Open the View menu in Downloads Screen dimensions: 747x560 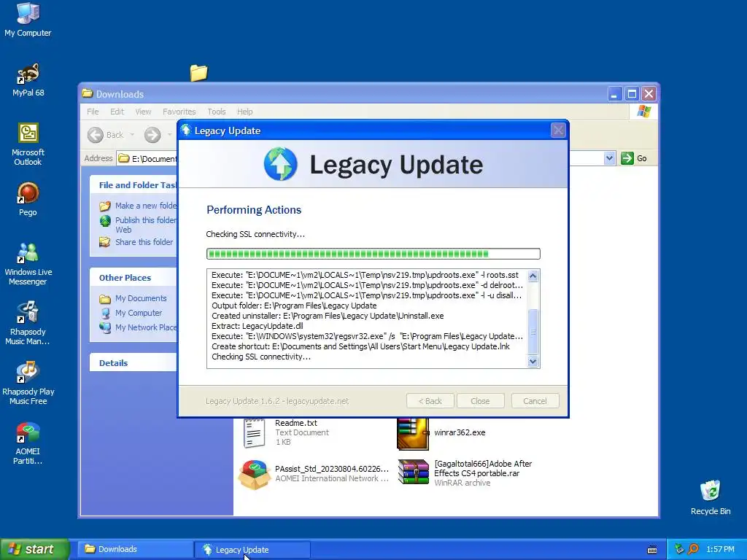tap(143, 112)
